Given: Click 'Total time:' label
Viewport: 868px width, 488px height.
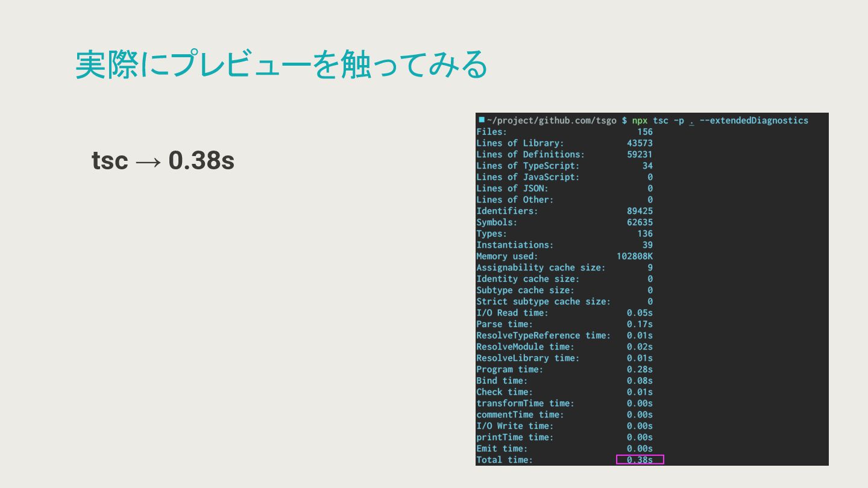Looking at the screenshot, I should [x=505, y=460].
